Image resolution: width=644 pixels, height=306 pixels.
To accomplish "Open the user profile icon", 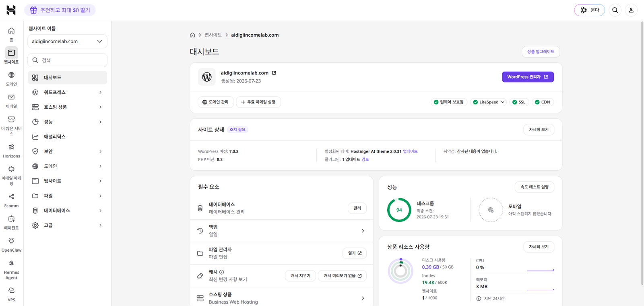I will (x=631, y=10).
